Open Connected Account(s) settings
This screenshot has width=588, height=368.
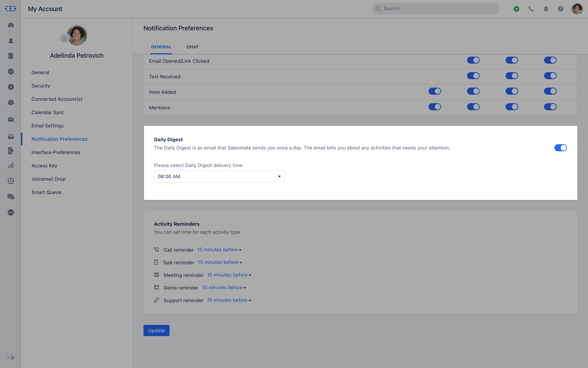[x=57, y=99]
